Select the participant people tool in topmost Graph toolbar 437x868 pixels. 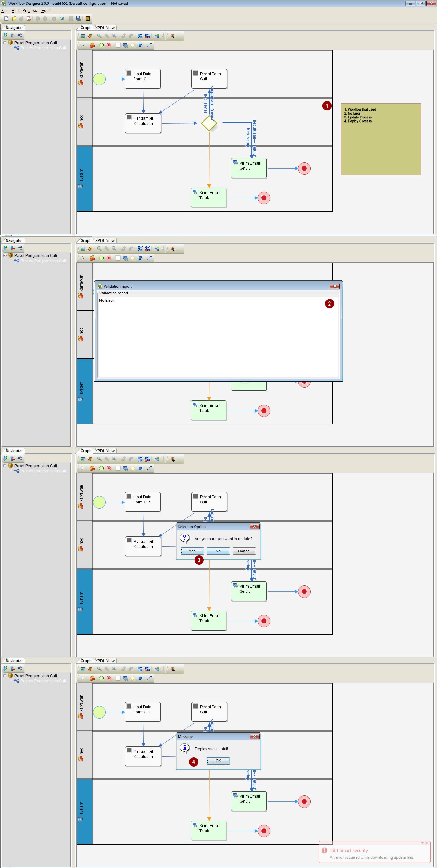point(92,45)
